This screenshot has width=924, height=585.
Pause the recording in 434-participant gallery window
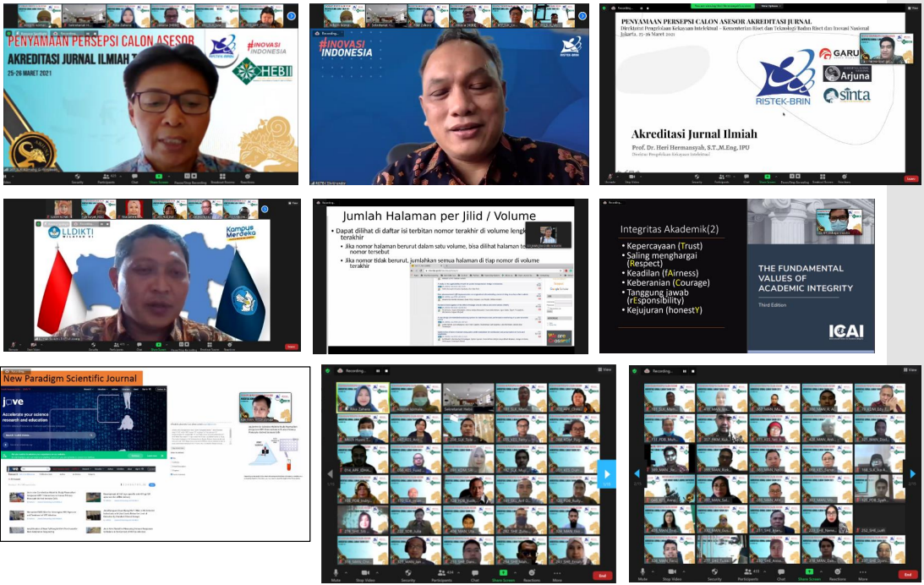[x=378, y=371]
